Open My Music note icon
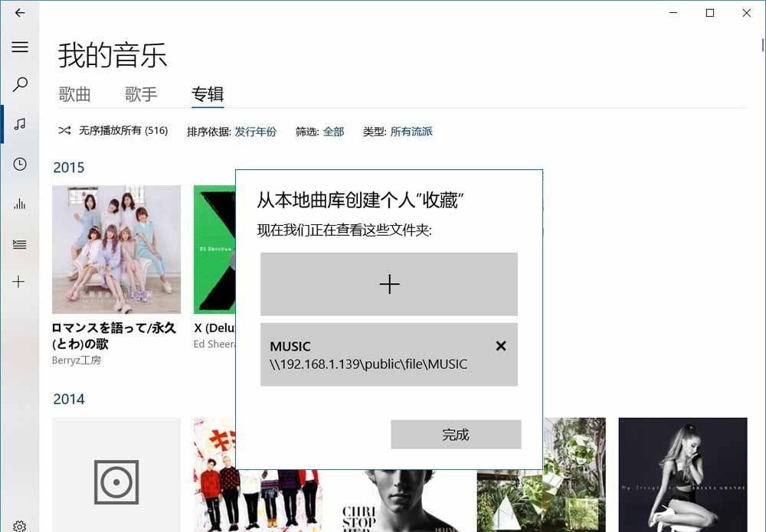Screen dimensions: 766x532 pos(20,124)
